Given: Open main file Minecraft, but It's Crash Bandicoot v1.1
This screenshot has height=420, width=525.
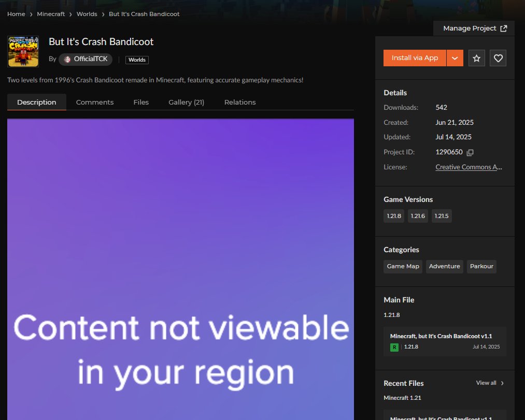Looking at the screenshot, I should pyautogui.click(x=445, y=341).
